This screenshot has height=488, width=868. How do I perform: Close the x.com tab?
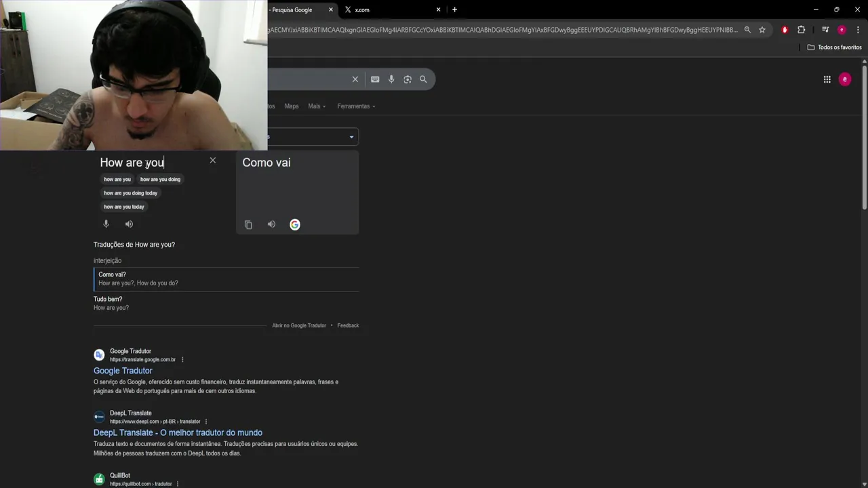pyautogui.click(x=438, y=9)
